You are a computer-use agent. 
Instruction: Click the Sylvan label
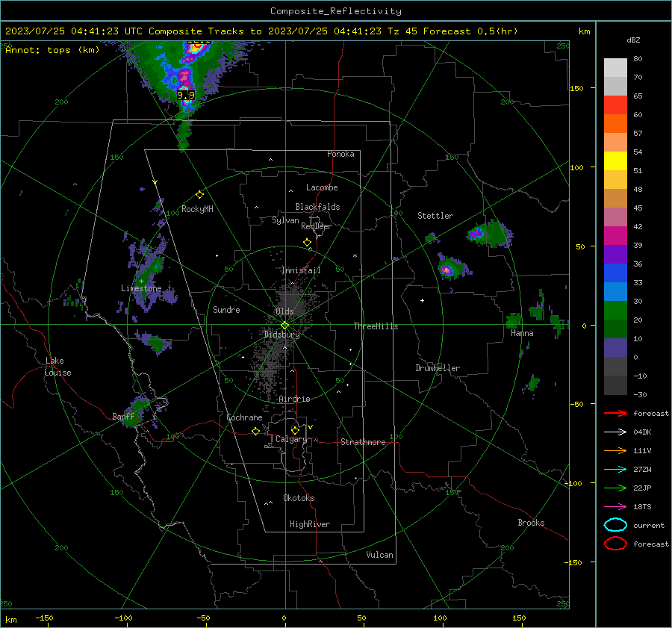click(x=285, y=220)
